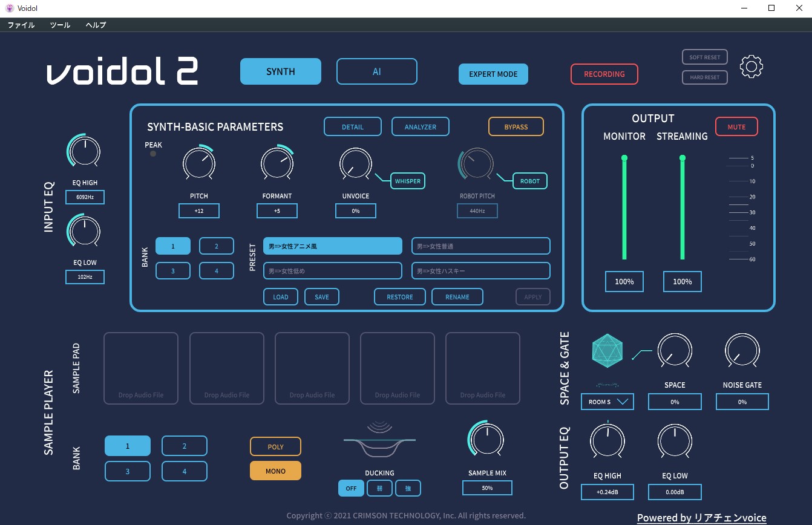Image resolution: width=812 pixels, height=525 pixels.
Task: Toggle WHISPER mode
Action: coord(407,181)
